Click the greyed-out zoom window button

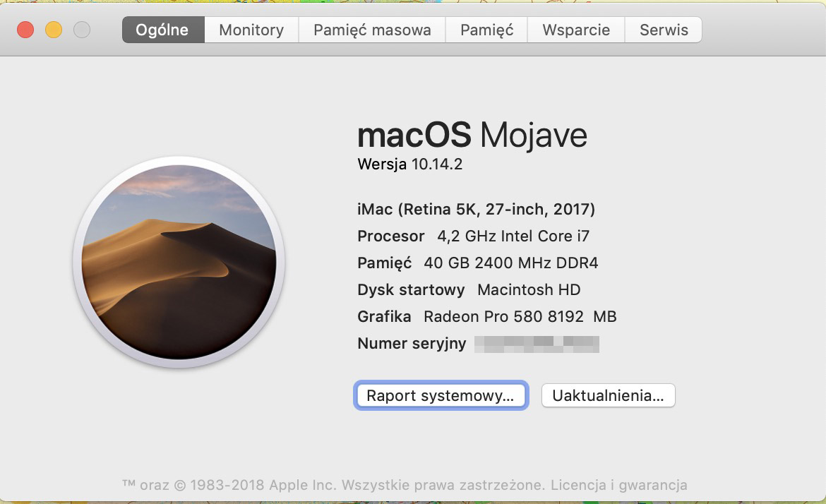pyautogui.click(x=82, y=30)
